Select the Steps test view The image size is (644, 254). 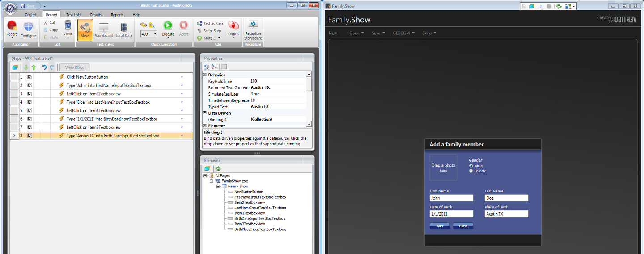pos(85,29)
